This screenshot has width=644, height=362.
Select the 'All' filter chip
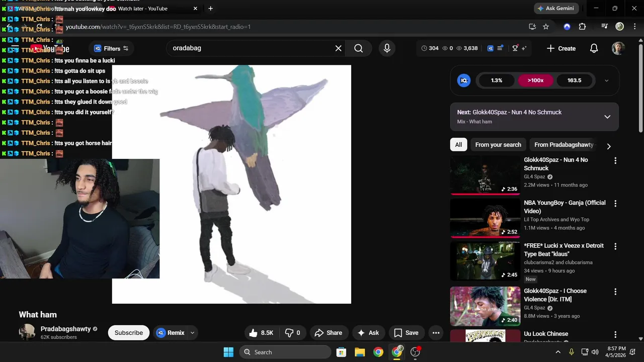click(x=458, y=145)
